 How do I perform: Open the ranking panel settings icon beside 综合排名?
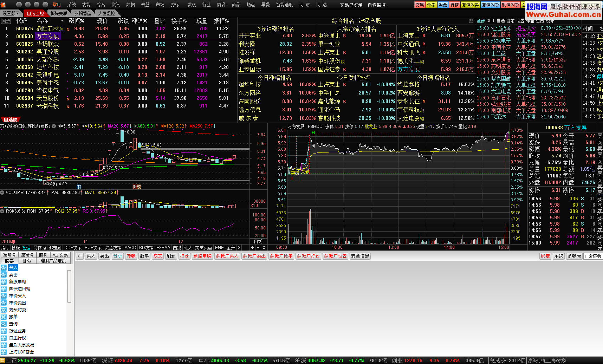(471, 21)
